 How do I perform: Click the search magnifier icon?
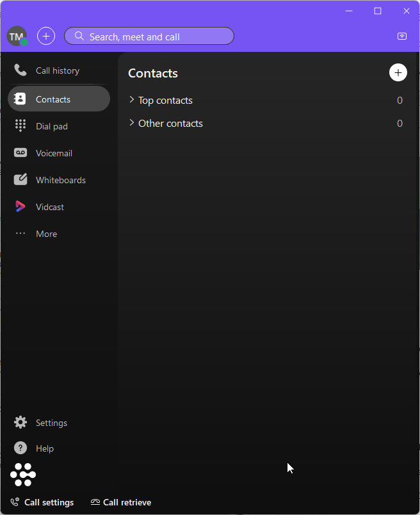pos(79,36)
